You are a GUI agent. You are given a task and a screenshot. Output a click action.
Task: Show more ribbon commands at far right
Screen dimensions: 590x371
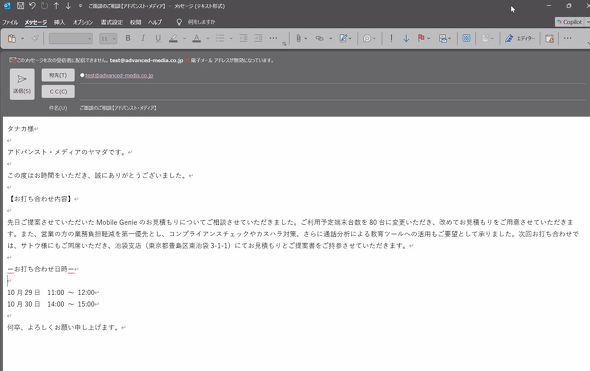[x=567, y=38]
